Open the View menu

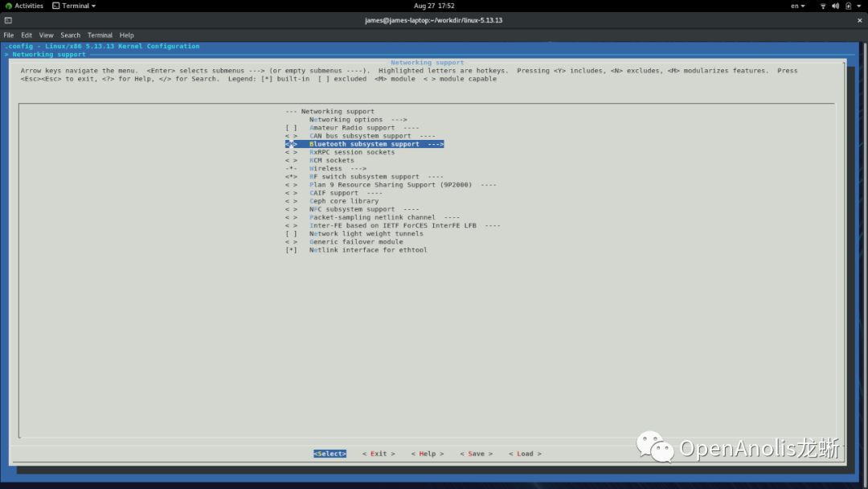coord(46,35)
